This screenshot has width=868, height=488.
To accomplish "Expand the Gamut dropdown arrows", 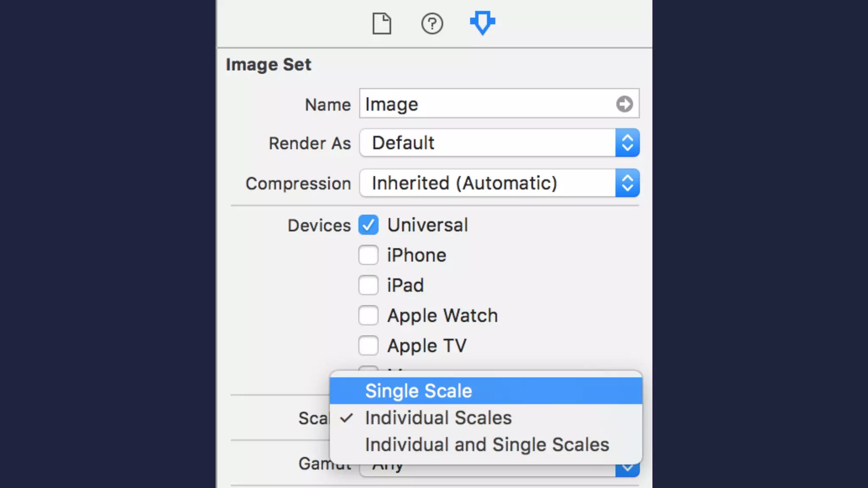I will click(627, 469).
